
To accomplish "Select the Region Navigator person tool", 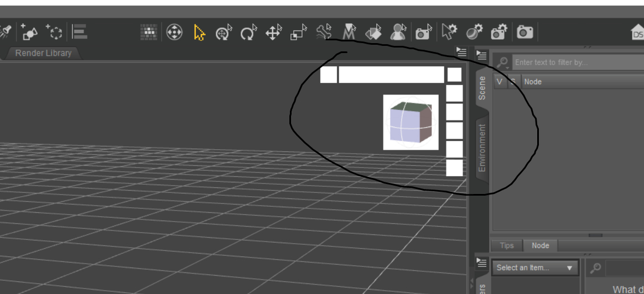I will pyautogui.click(x=398, y=32).
